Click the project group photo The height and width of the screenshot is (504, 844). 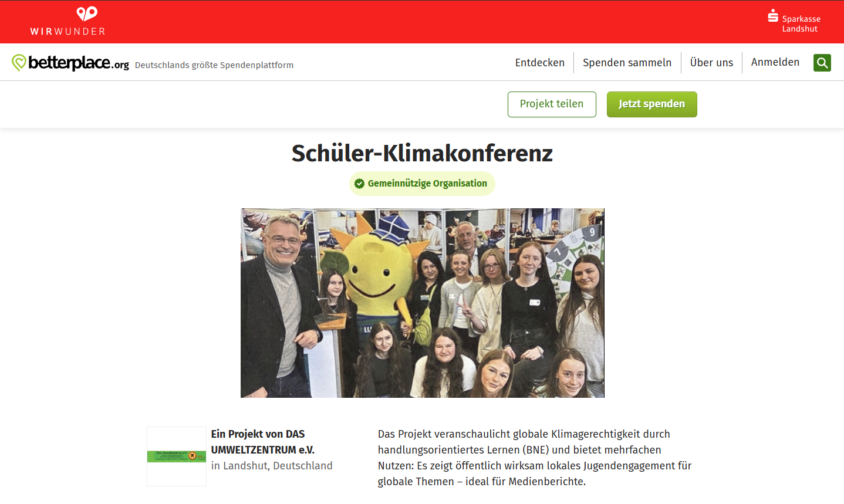(423, 303)
